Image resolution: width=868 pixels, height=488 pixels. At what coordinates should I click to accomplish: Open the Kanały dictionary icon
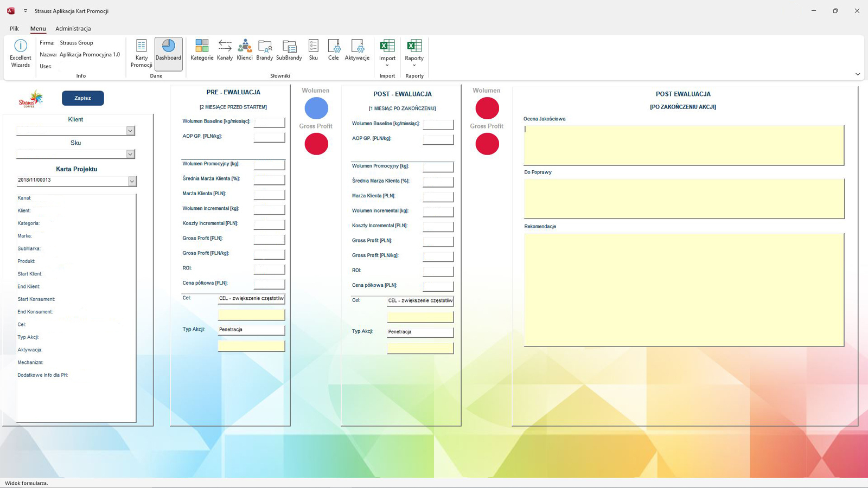click(x=225, y=50)
